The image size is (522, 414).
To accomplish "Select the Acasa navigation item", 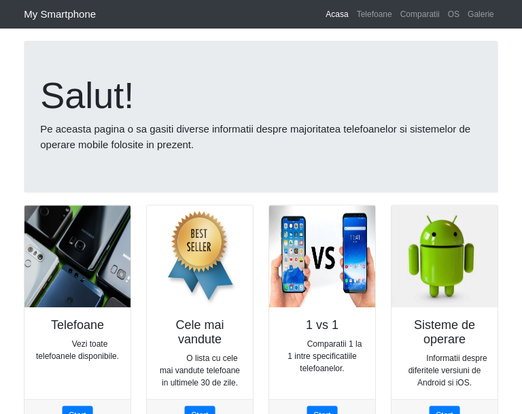I will tap(337, 14).
